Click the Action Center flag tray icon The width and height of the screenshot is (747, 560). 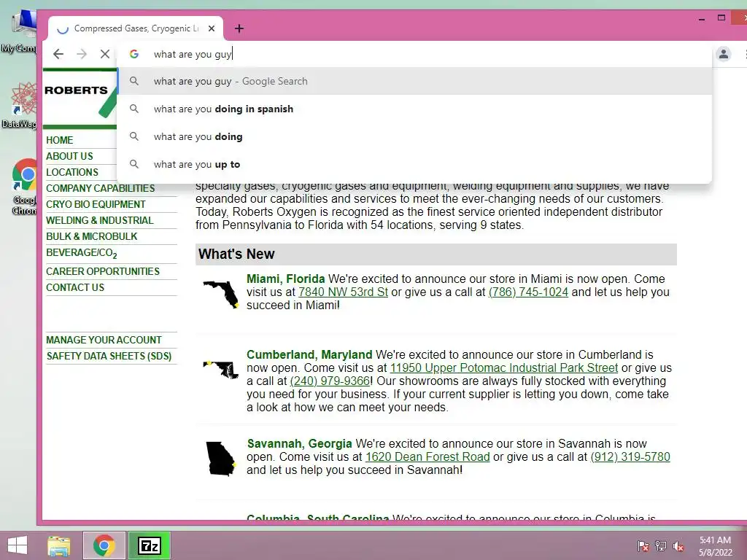[643, 545]
